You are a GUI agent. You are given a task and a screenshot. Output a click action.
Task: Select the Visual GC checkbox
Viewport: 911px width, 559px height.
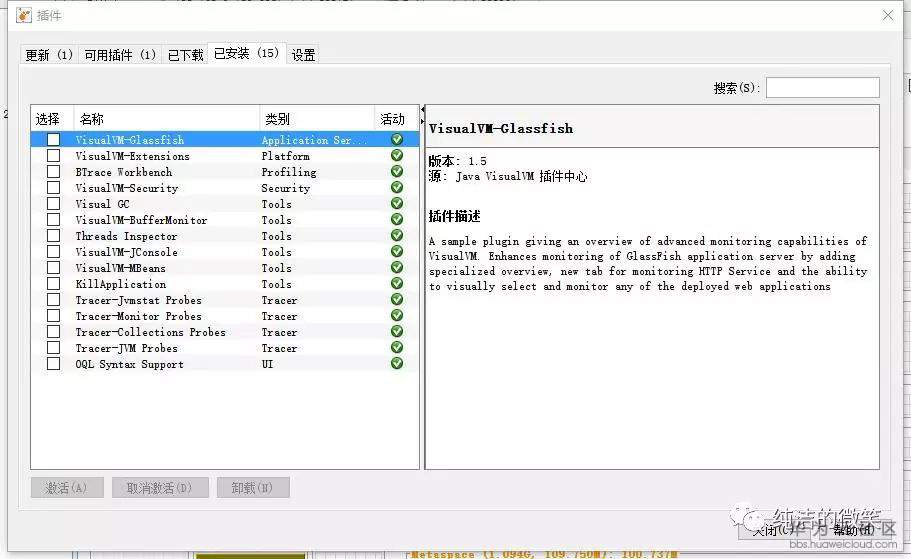[53, 203]
